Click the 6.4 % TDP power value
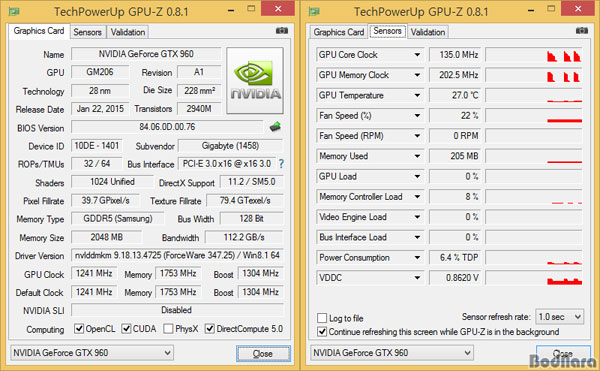The image size is (600, 371). tap(455, 257)
